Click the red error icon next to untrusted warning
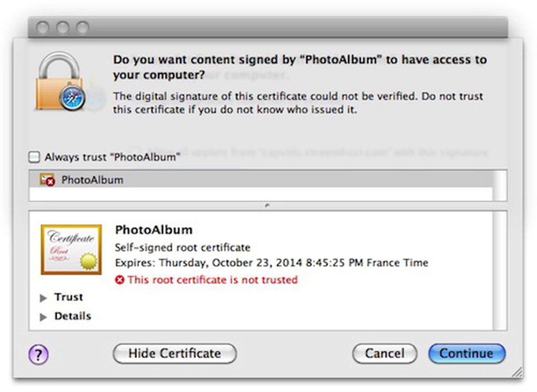The image size is (537, 392). (119, 280)
